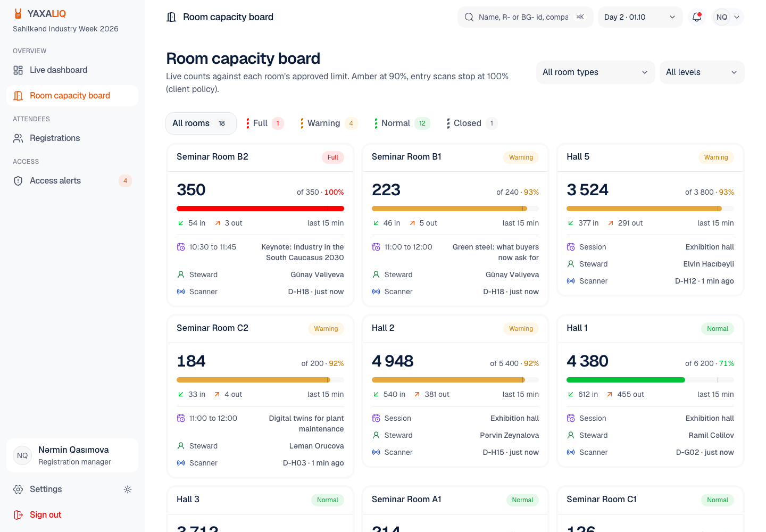Filter by the Full tab
Viewport: 766px width, 532px height.
pyautogui.click(x=265, y=123)
